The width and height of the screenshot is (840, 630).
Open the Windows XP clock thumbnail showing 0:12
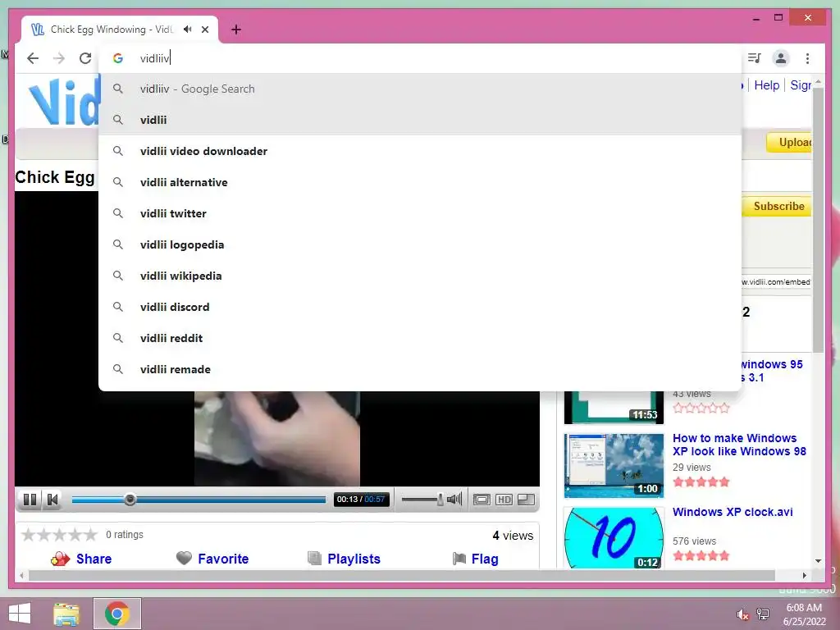tap(614, 538)
